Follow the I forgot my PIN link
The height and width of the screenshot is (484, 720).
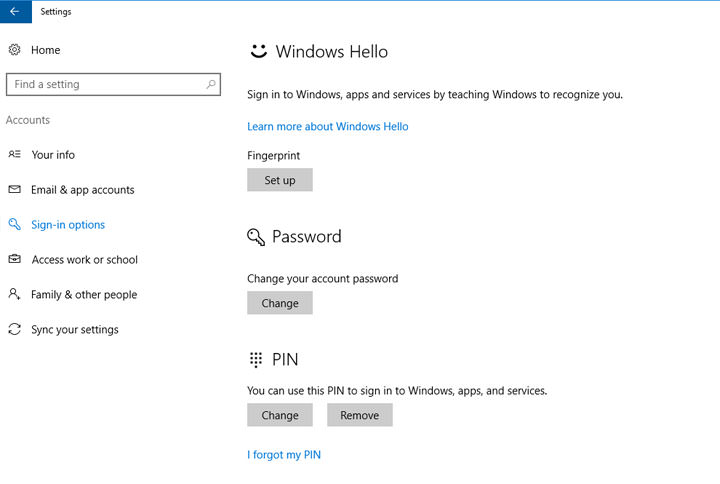284,455
